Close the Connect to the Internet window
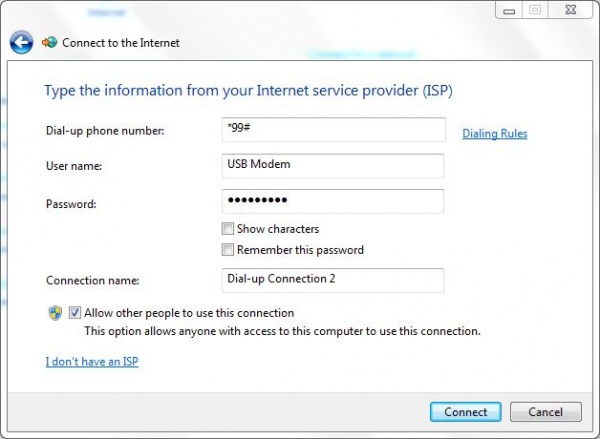Image resolution: width=600 pixels, height=439 pixels. click(x=568, y=11)
